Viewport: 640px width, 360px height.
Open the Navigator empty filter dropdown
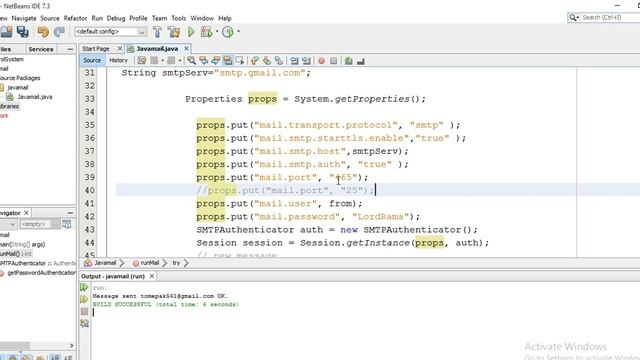click(x=40, y=224)
